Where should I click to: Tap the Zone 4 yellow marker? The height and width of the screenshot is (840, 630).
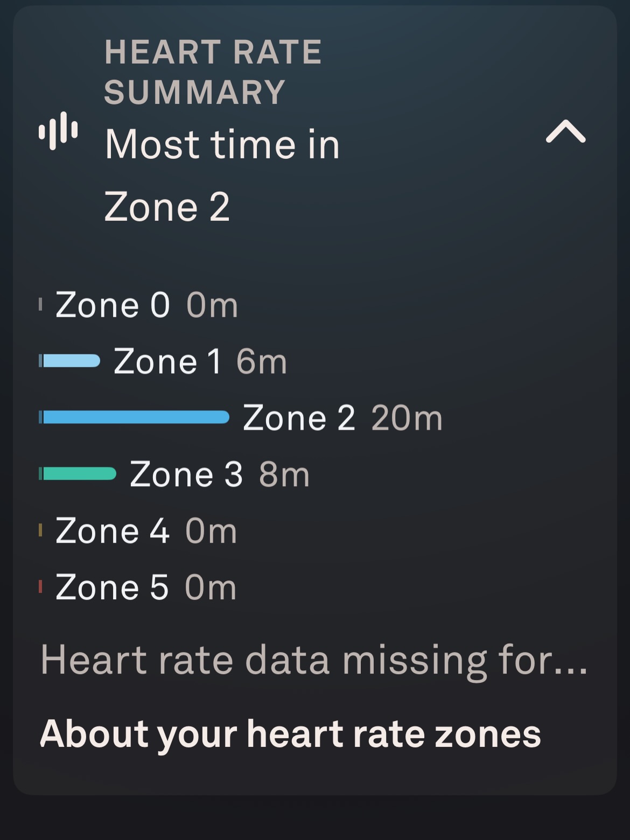40,530
